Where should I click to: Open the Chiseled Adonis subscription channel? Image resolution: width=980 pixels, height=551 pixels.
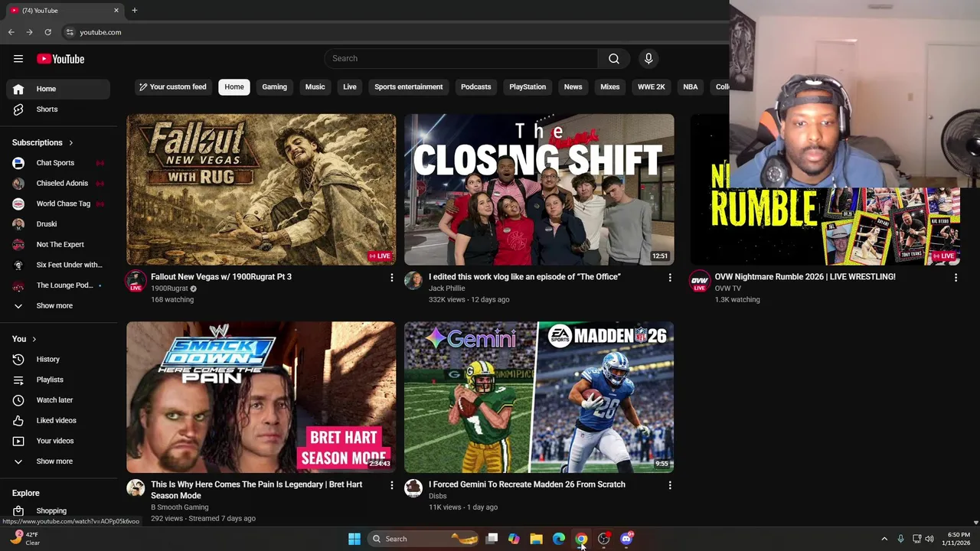pyautogui.click(x=58, y=184)
